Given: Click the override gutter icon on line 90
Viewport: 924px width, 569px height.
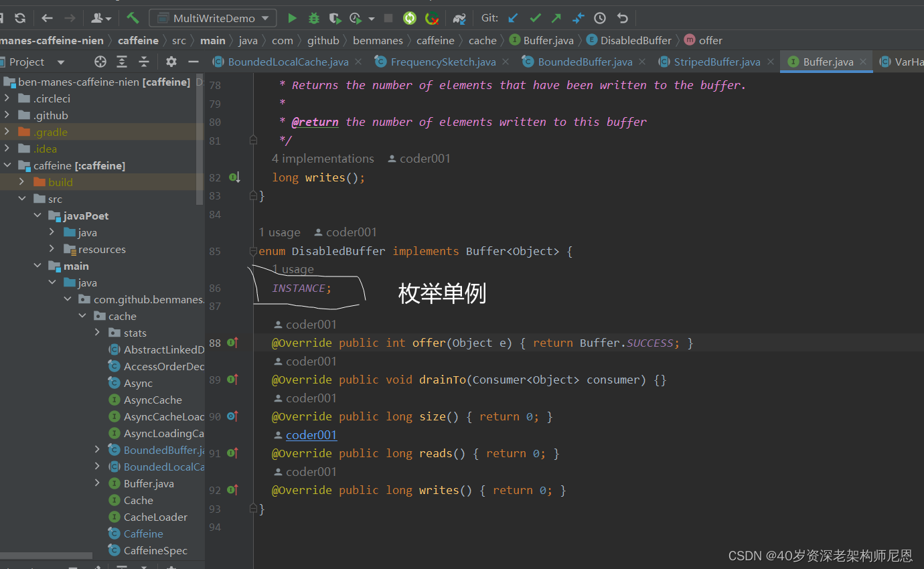Looking at the screenshot, I should (233, 416).
